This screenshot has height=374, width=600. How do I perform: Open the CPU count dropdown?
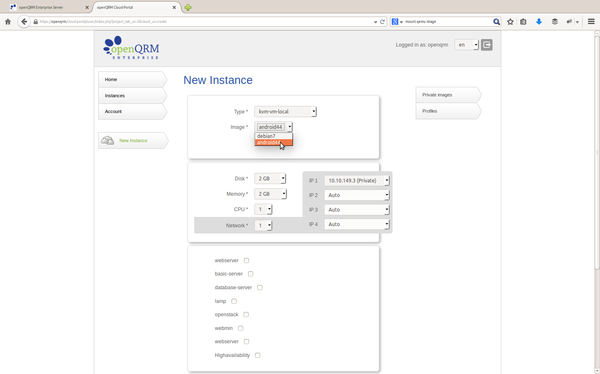point(263,209)
